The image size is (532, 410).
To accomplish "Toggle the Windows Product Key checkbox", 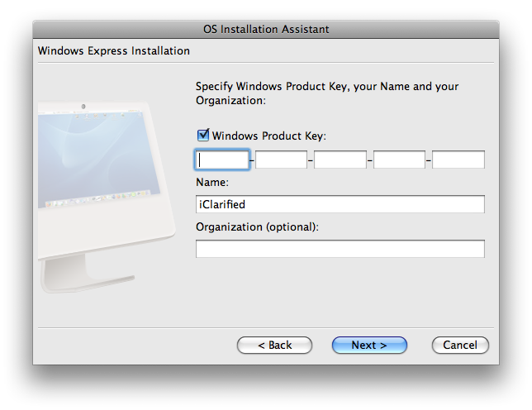I will click(203, 135).
